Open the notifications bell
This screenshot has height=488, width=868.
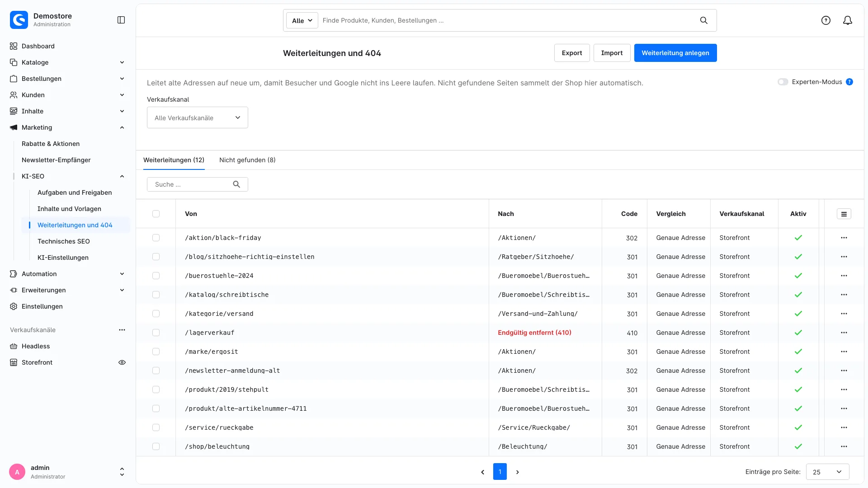pos(848,20)
